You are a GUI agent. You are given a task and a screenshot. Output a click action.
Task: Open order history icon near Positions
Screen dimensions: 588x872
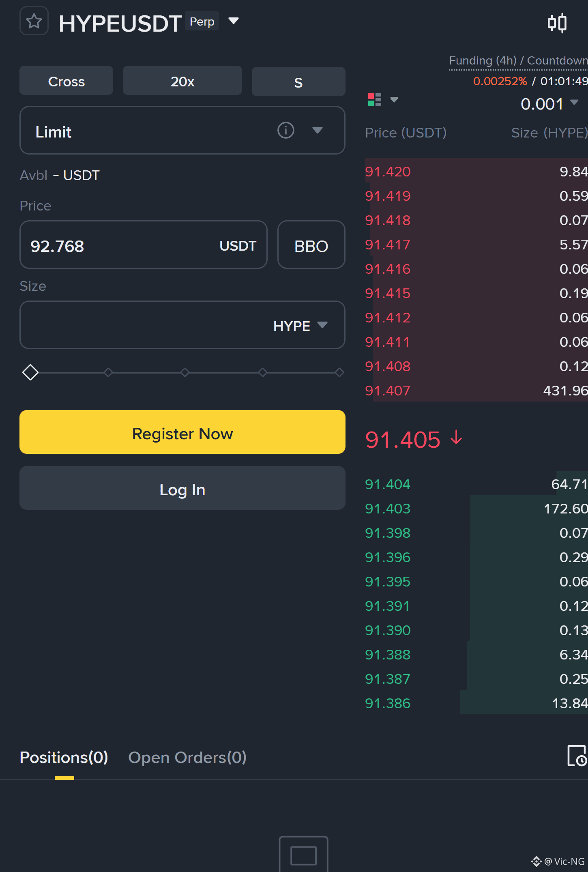click(x=577, y=756)
